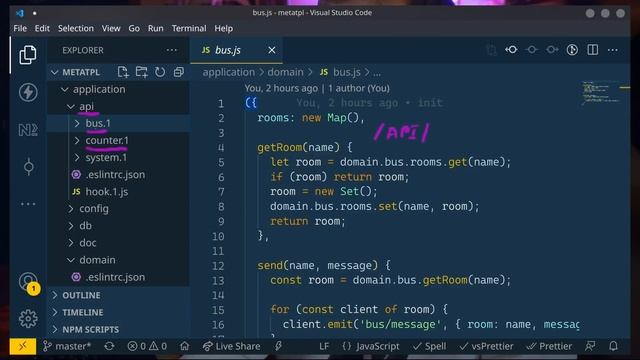Collapse all folders in Explorer

tap(178, 72)
